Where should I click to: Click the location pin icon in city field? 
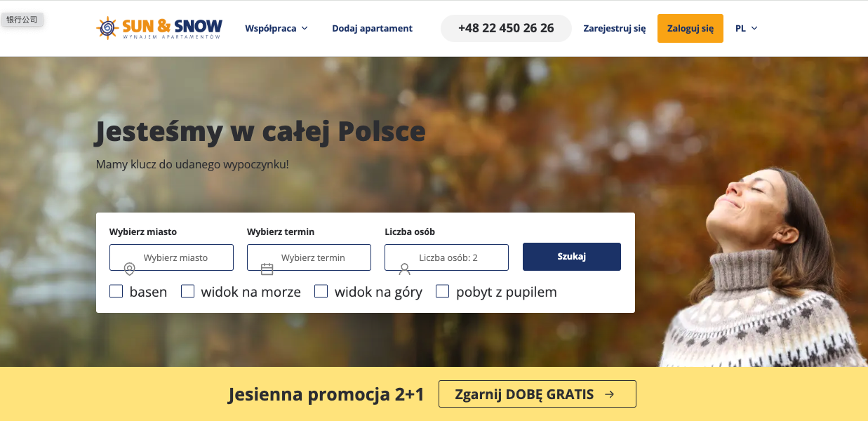point(129,269)
